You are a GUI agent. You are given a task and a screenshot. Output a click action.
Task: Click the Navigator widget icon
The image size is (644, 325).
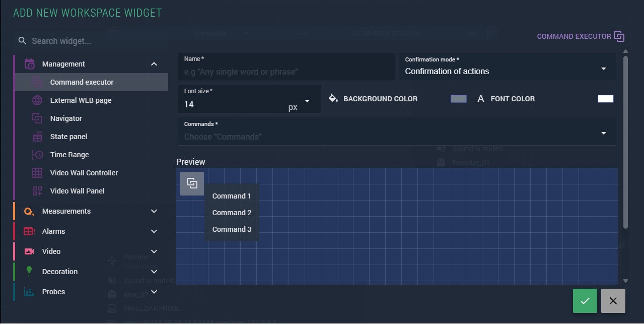pyautogui.click(x=37, y=118)
